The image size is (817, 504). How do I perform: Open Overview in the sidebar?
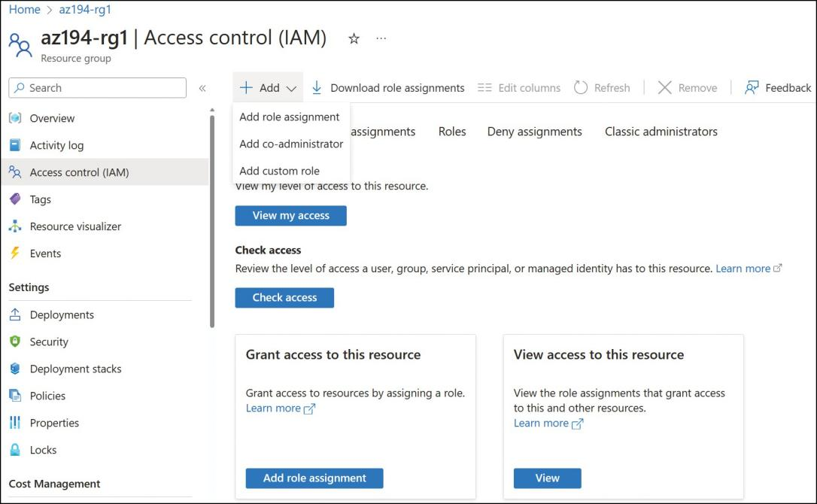(x=52, y=118)
